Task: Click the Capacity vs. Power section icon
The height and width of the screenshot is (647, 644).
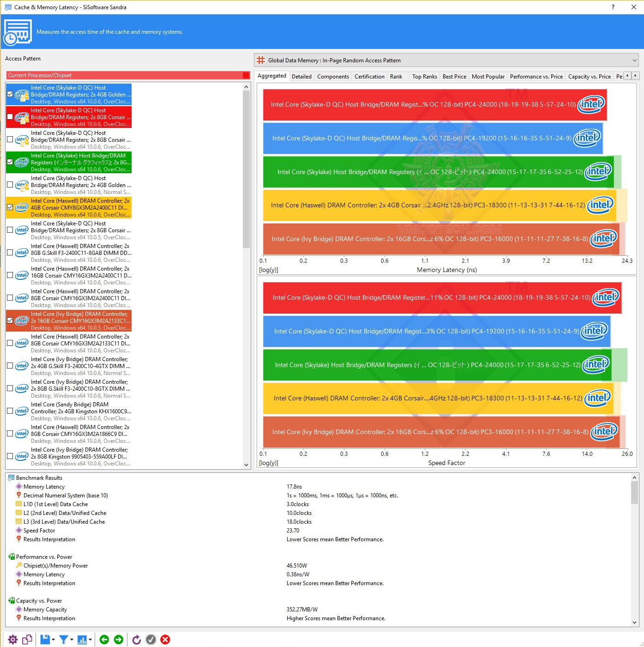Action: coord(11,601)
